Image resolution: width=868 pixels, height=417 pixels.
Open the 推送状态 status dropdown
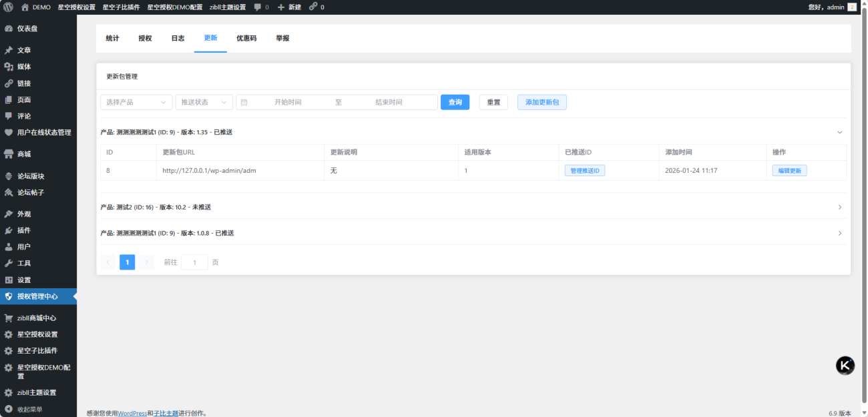point(204,102)
